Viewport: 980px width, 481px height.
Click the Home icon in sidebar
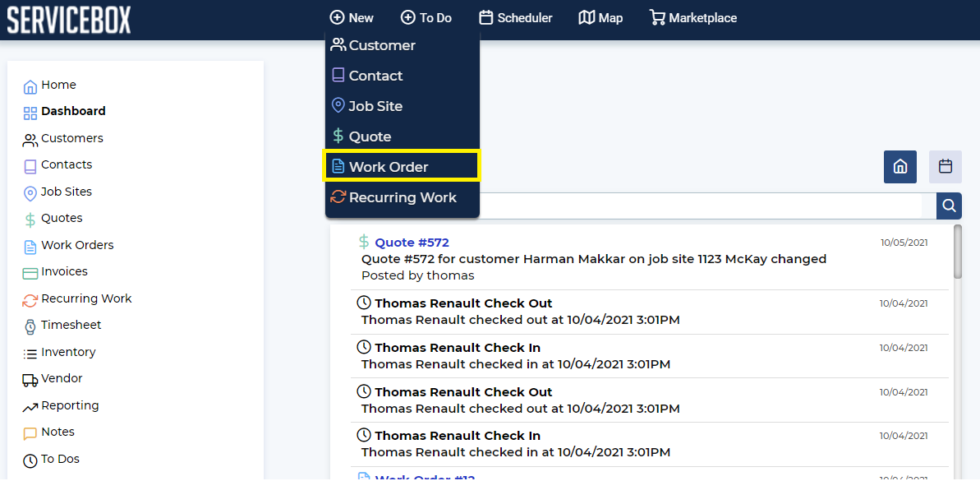[30, 87]
